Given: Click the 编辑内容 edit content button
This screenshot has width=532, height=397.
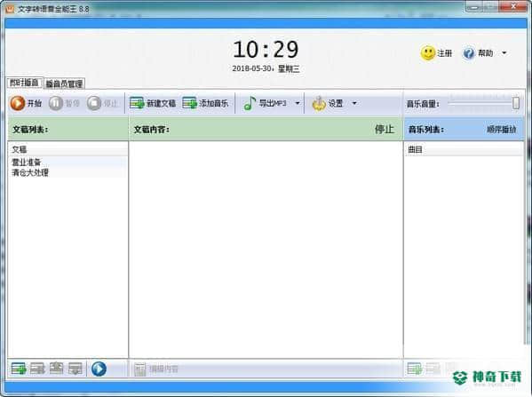Looking at the screenshot, I should tap(156, 369).
